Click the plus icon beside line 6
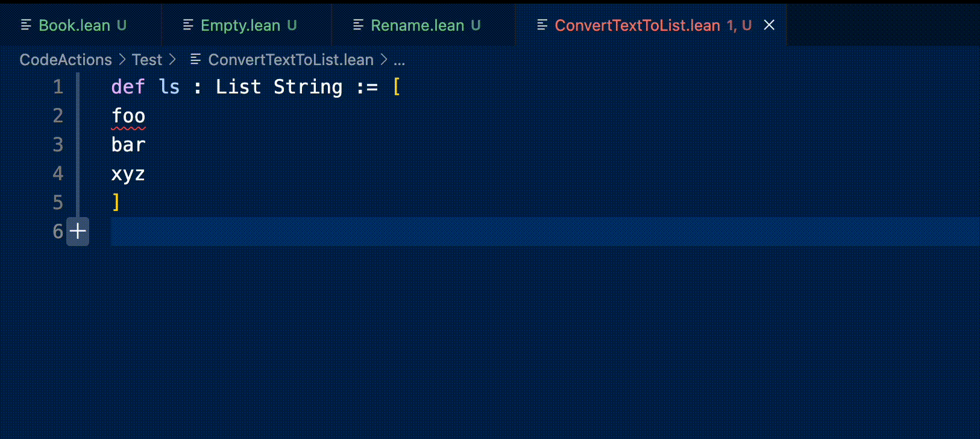Image resolution: width=980 pixels, height=439 pixels. click(78, 232)
